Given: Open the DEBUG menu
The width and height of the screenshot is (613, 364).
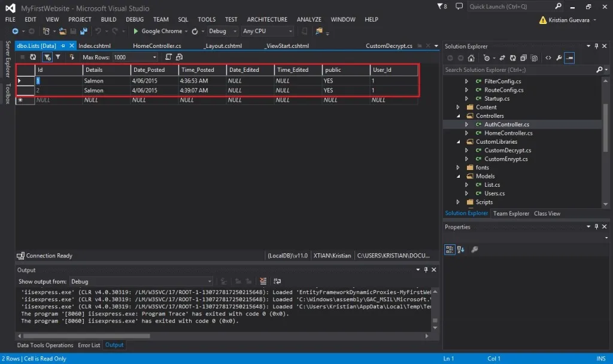Looking at the screenshot, I should click(135, 19).
